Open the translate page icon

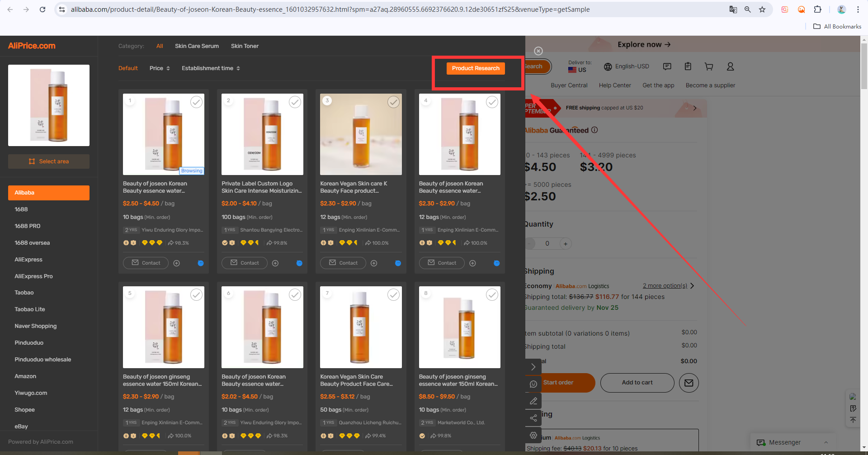point(733,9)
